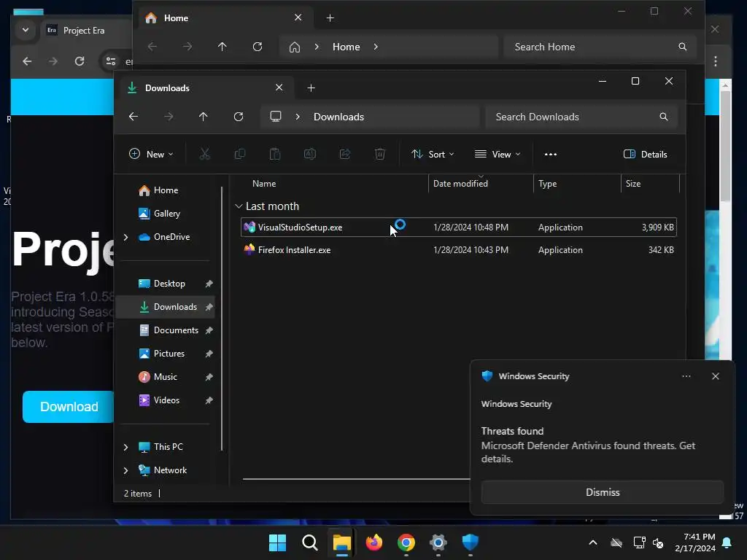Reload the Project Era browser page
The width and height of the screenshot is (747, 560).
(80, 61)
